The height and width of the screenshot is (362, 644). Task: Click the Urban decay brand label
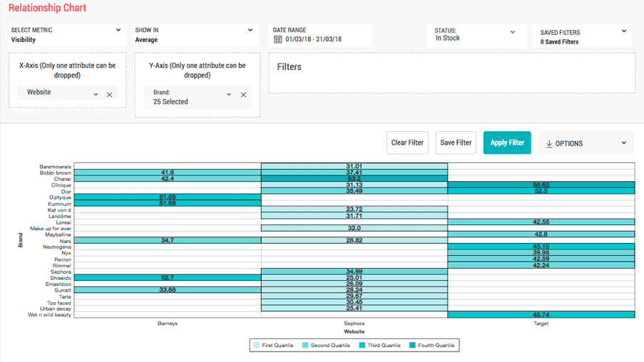56,309
